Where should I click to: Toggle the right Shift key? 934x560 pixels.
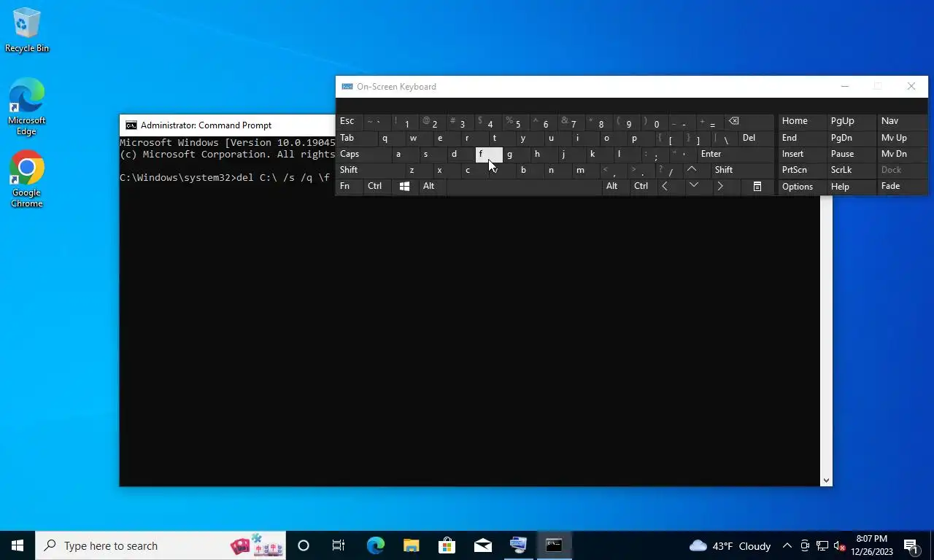(x=742, y=170)
